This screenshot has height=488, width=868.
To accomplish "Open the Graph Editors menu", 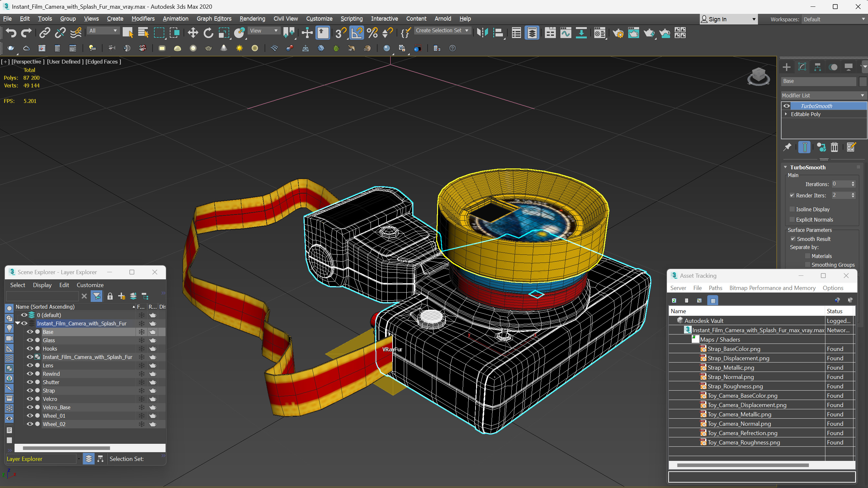I will pyautogui.click(x=214, y=18).
